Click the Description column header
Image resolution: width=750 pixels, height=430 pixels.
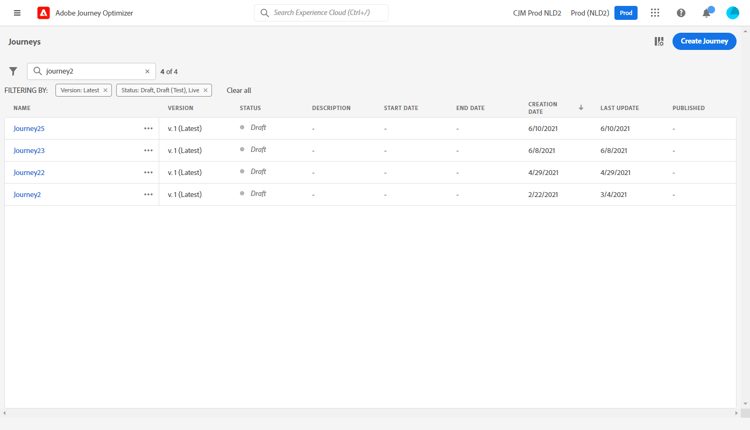331,108
